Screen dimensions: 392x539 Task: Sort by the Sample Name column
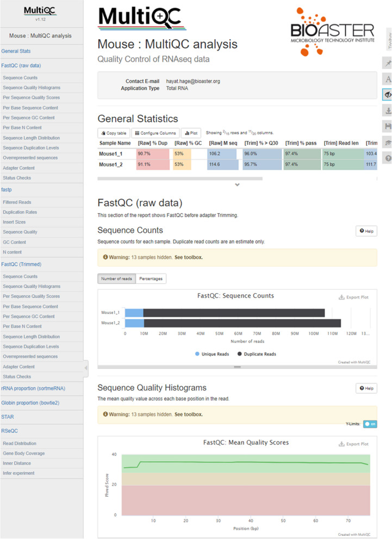click(x=115, y=144)
